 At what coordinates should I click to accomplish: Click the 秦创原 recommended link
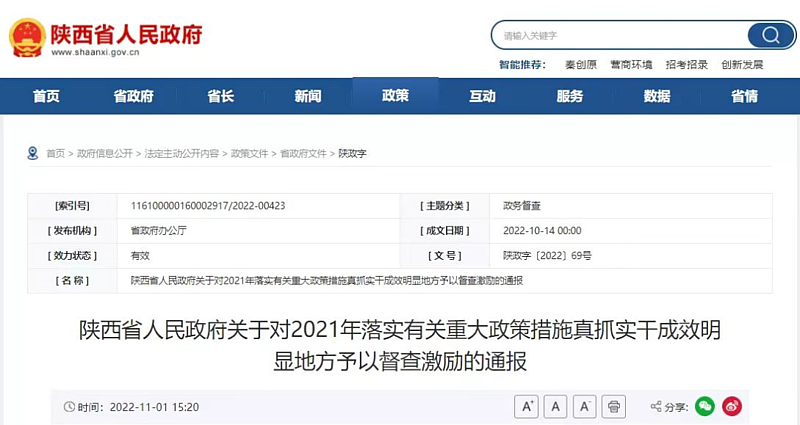[x=581, y=64]
